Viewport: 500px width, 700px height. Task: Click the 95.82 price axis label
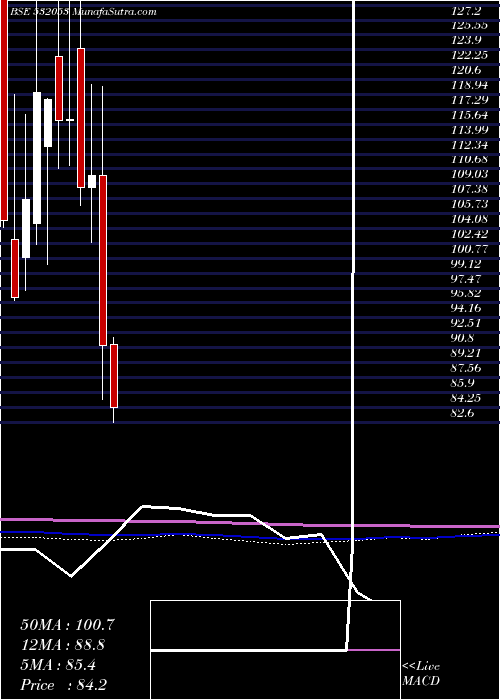467,293
